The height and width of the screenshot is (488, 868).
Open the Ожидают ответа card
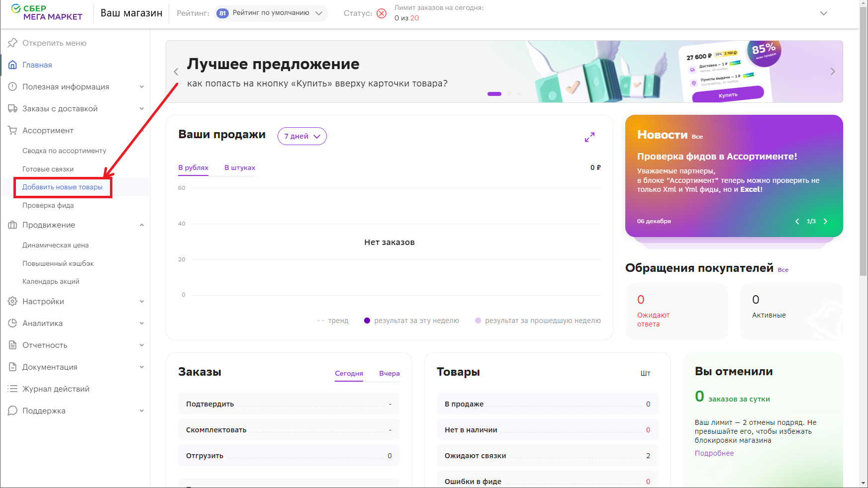tap(676, 312)
